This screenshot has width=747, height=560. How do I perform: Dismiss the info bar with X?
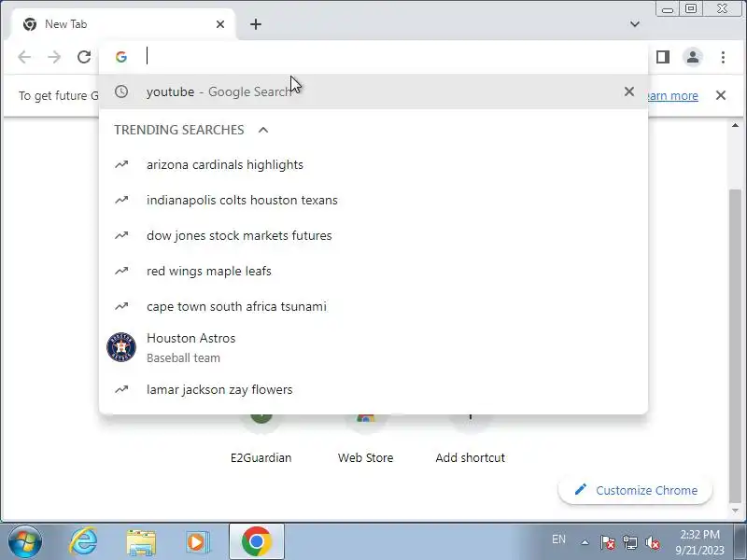tap(721, 96)
